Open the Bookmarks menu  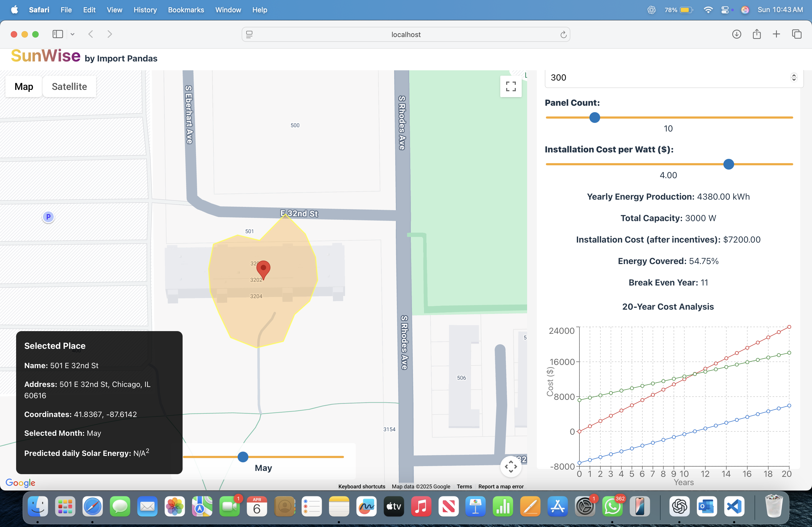tap(186, 10)
